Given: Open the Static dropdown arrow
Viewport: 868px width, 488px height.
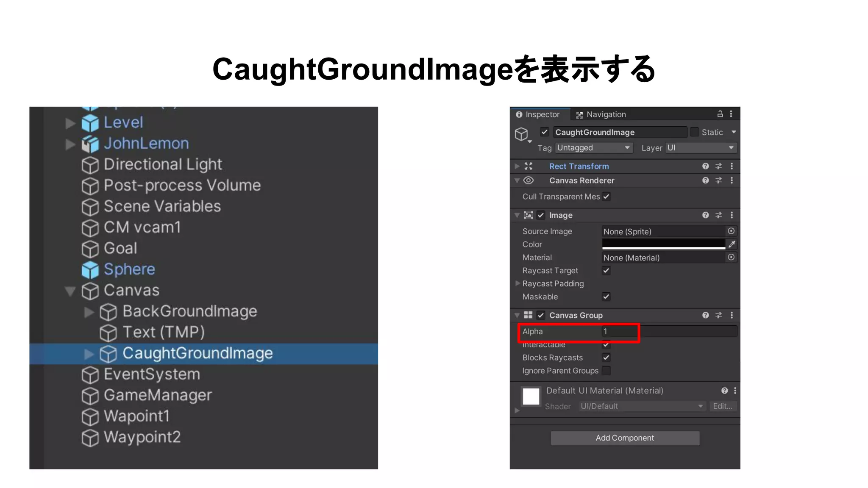Looking at the screenshot, I should 734,132.
